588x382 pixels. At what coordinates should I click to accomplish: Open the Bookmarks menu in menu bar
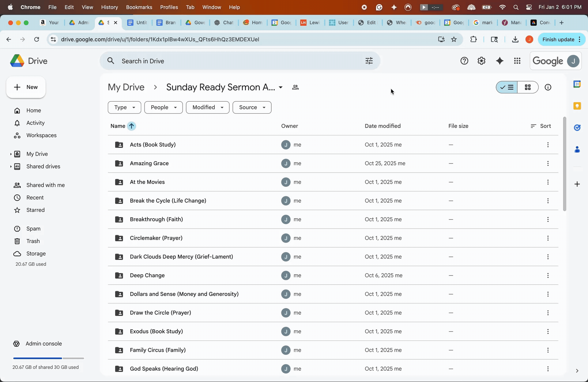tap(139, 7)
